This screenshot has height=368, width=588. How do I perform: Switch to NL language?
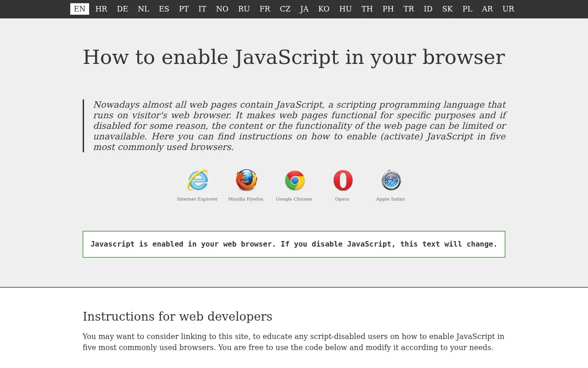[x=143, y=9]
